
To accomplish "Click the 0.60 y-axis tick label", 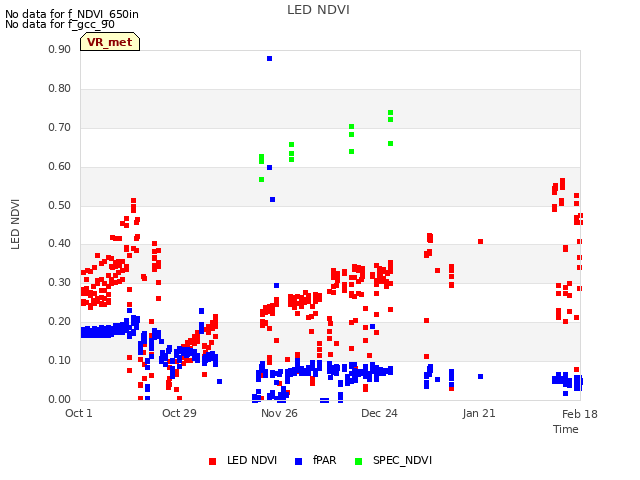I will click(60, 167).
